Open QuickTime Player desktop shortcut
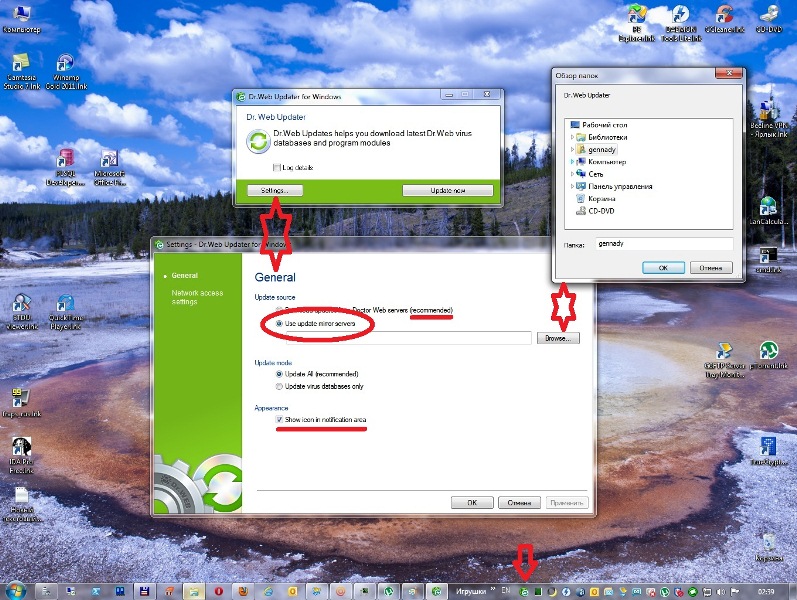Screen dimensions: 797x600 66,305
